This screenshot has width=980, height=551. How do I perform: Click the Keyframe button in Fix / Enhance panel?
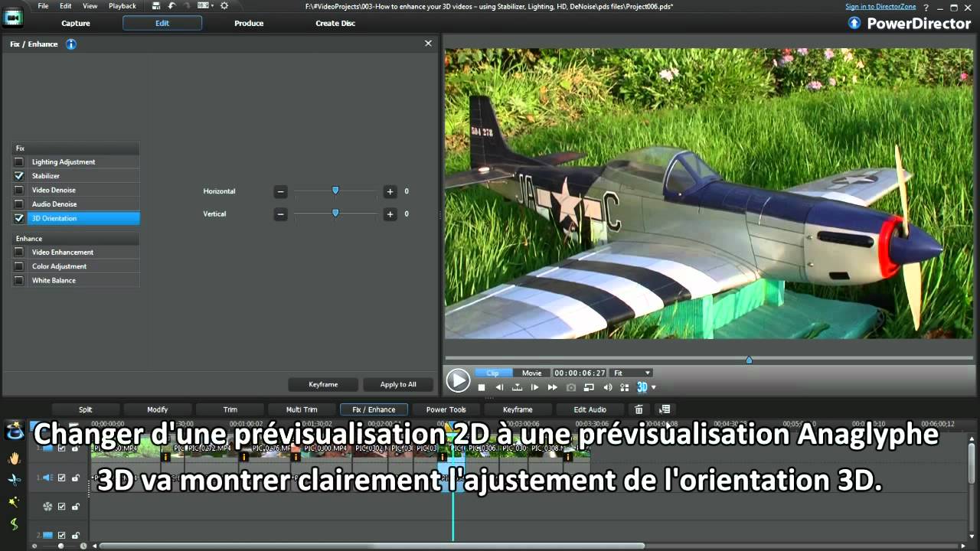point(323,384)
